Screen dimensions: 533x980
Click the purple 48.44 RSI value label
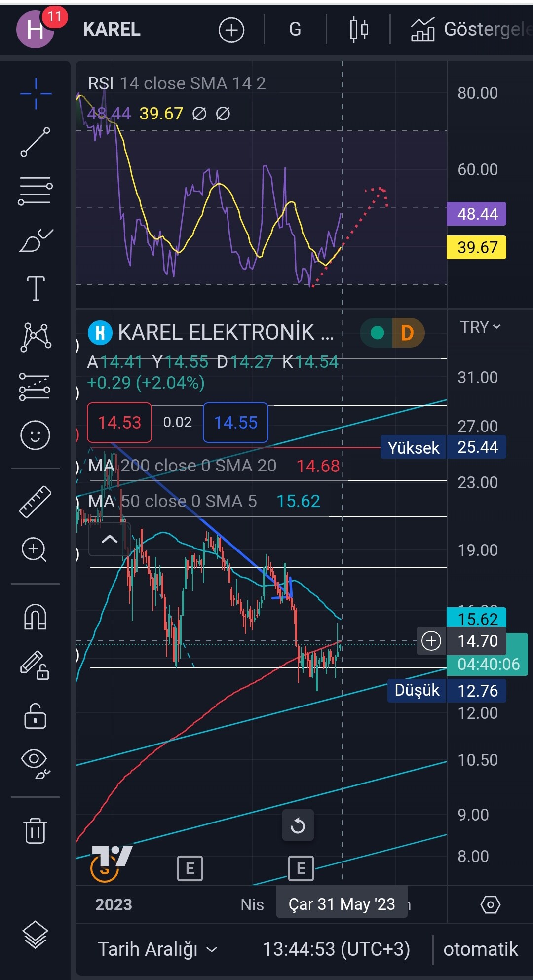(x=476, y=214)
